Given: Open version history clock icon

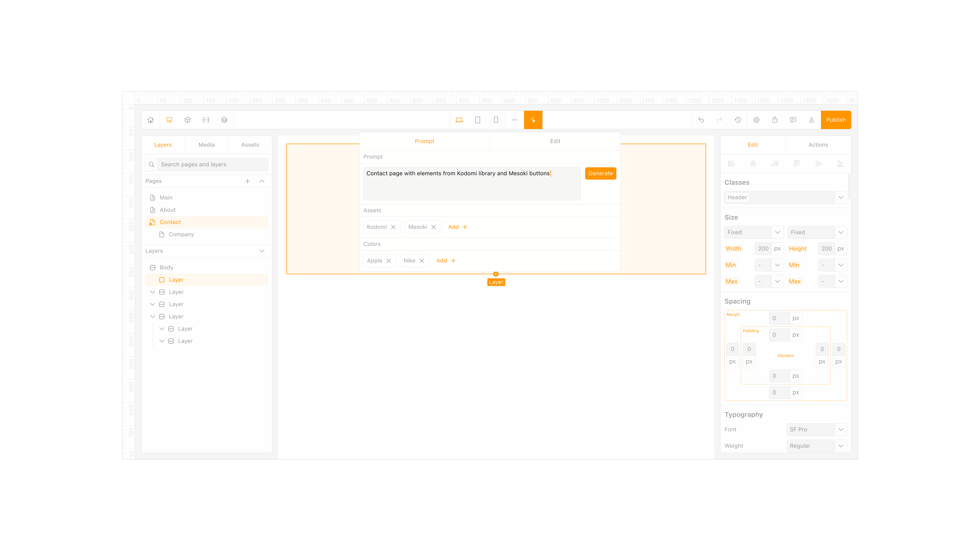Looking at the screenshot, I should tap(738, 120).
